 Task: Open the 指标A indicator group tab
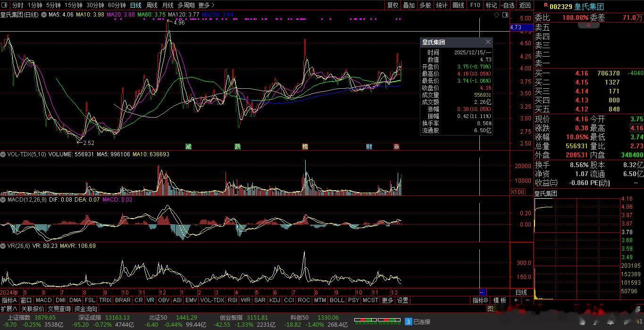click(9, 300)
